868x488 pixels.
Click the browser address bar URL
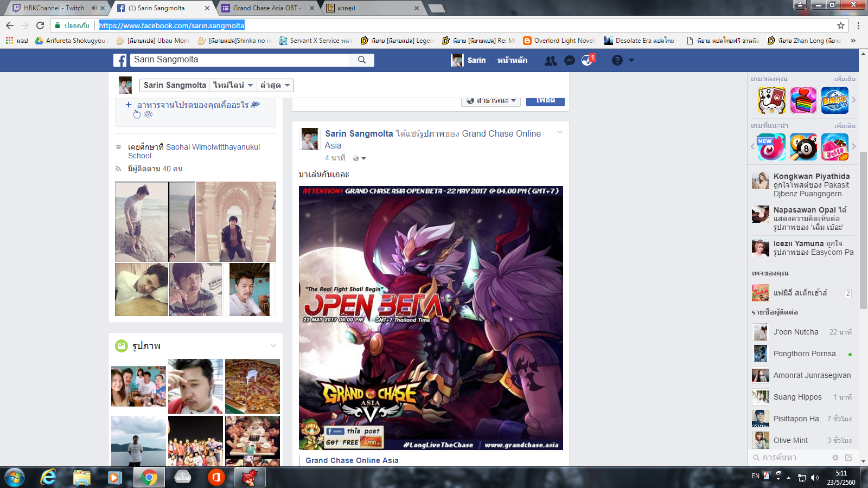coord(171,25)
